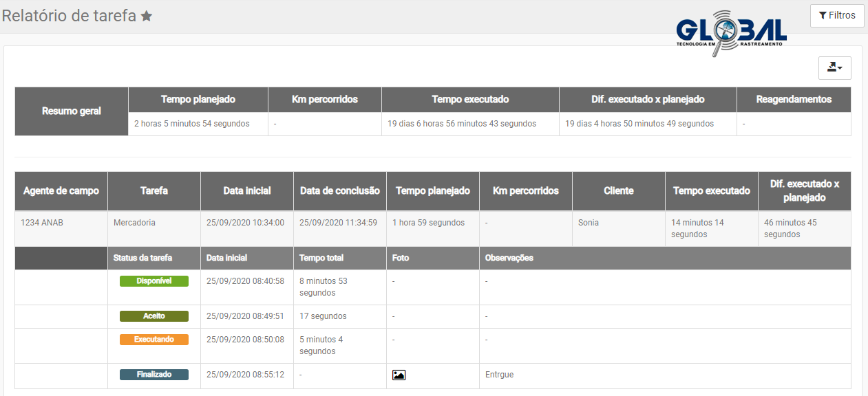Click the 1234 ANAB field agent cell
This screenshot has width=868, height=396.
(x=43, y=223)
